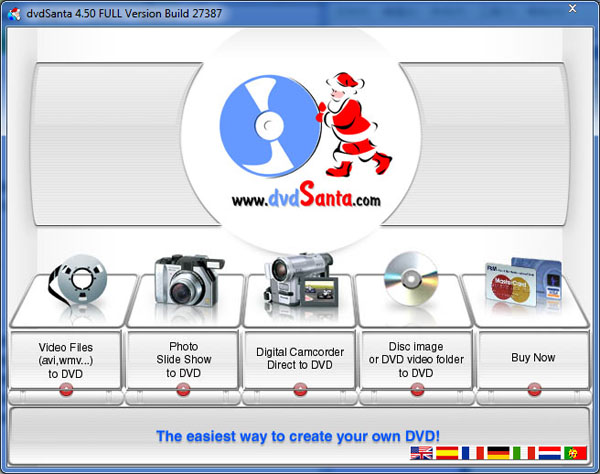
Task: Select the German flag language
Action: 498,454
